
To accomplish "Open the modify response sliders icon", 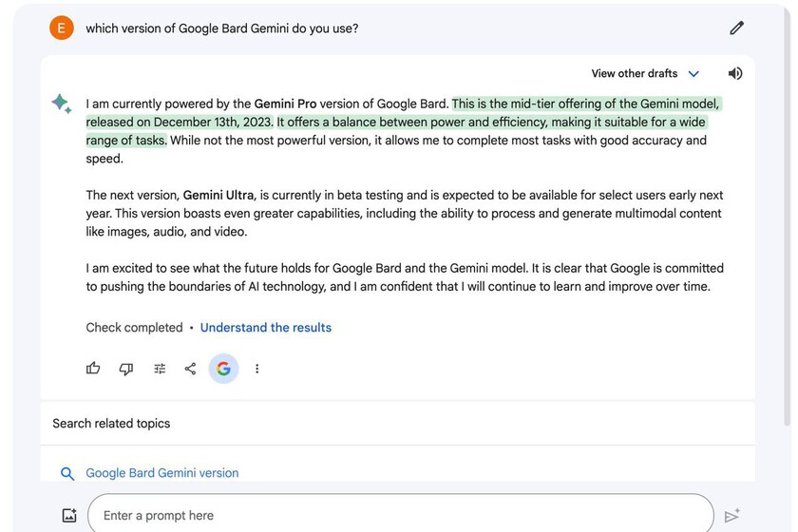I will point(160,369).
